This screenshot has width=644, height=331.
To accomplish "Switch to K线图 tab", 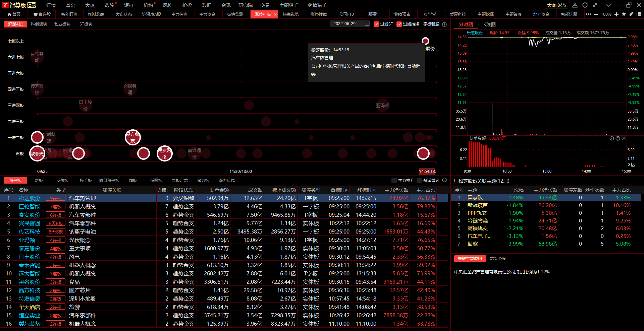I will point(489,24).
